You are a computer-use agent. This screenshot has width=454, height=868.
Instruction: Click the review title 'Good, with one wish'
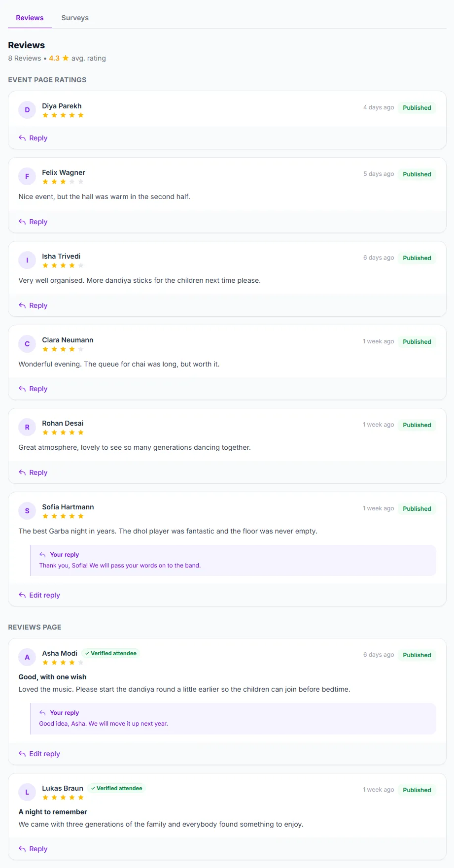52,677
